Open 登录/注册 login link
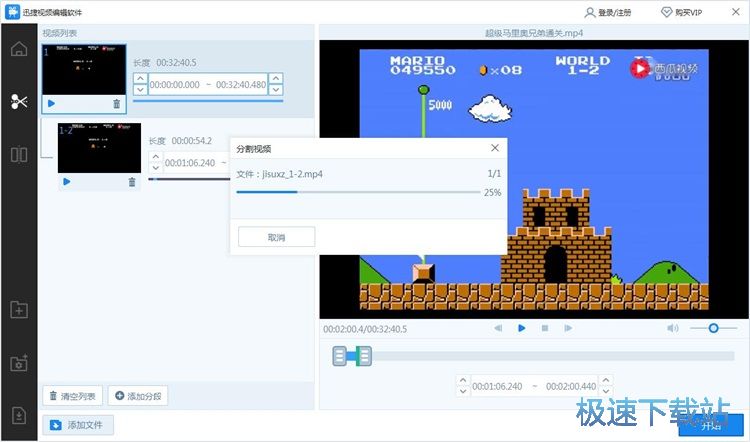The image size is (750, 442). click(608, 12)
